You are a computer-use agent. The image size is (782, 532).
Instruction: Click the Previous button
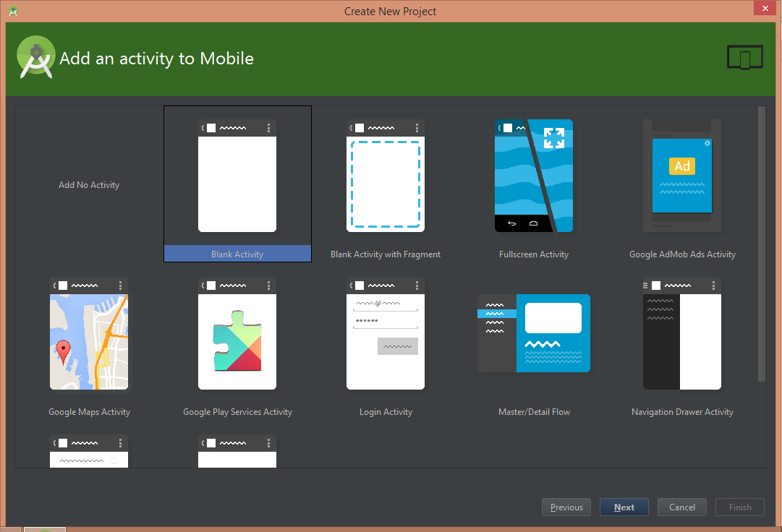[566, 507]
